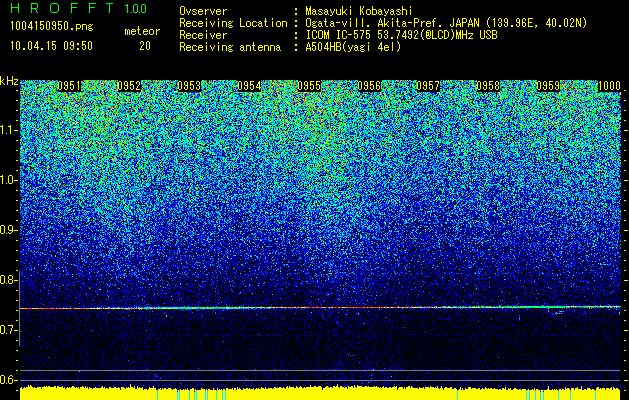Click the Ovserver label
Screen dimensions: 629x400
point(203,11)
